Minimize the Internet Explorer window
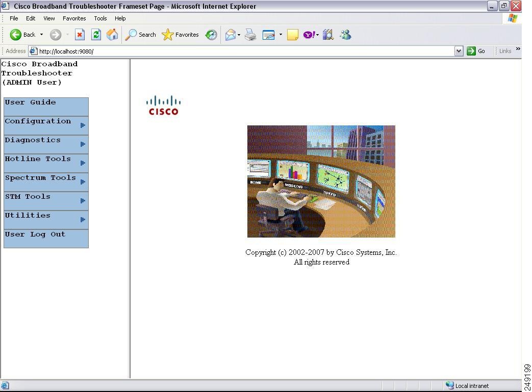 tap(492, 6)
